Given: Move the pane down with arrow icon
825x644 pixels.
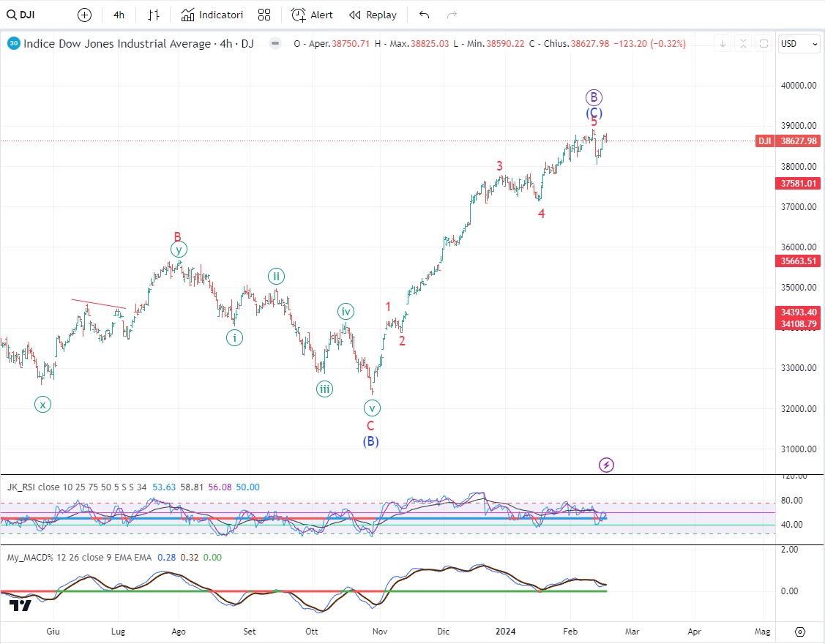Looking at the screenshot, I should [x=723, y=44].
